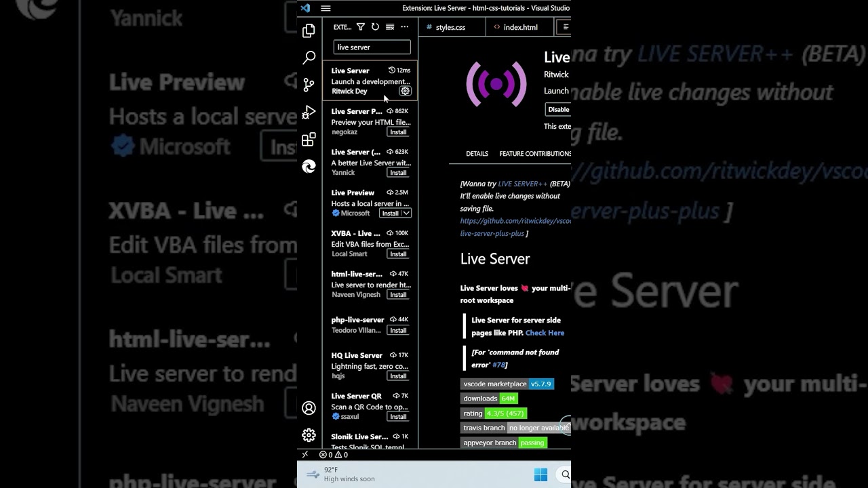Install html-live-server by Naveen Vignesh

398,294
